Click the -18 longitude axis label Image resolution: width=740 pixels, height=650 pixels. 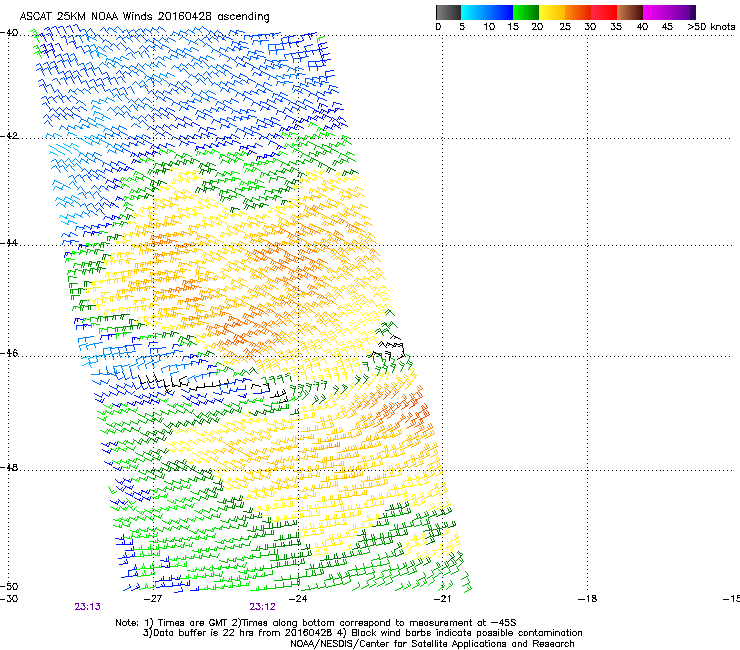coord(588,599)
